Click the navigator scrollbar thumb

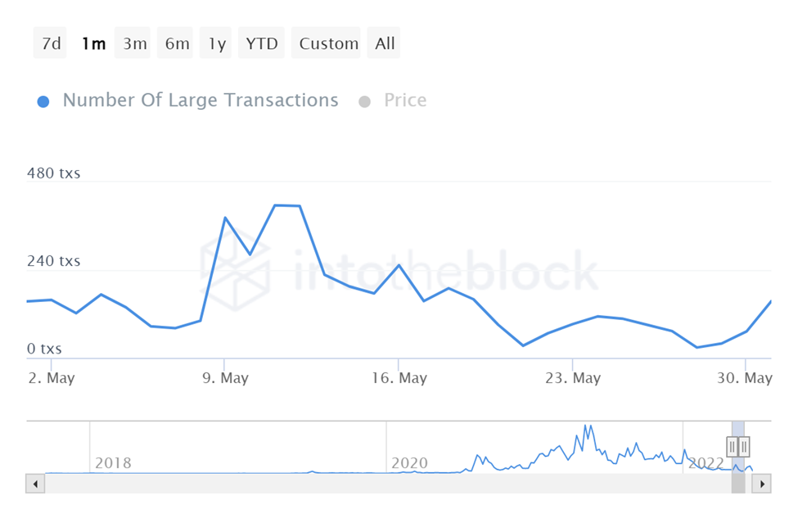(x=738, y=484)
